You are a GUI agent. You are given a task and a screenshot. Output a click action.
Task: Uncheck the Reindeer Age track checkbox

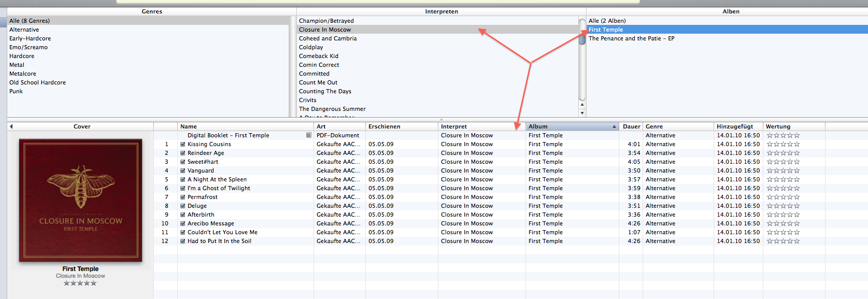183,153
